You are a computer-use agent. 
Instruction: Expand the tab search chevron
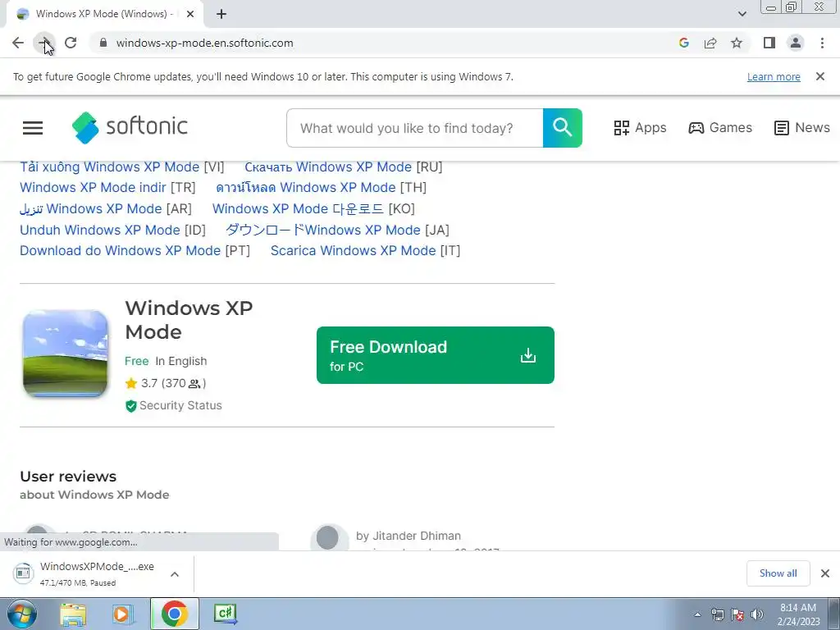742,14
